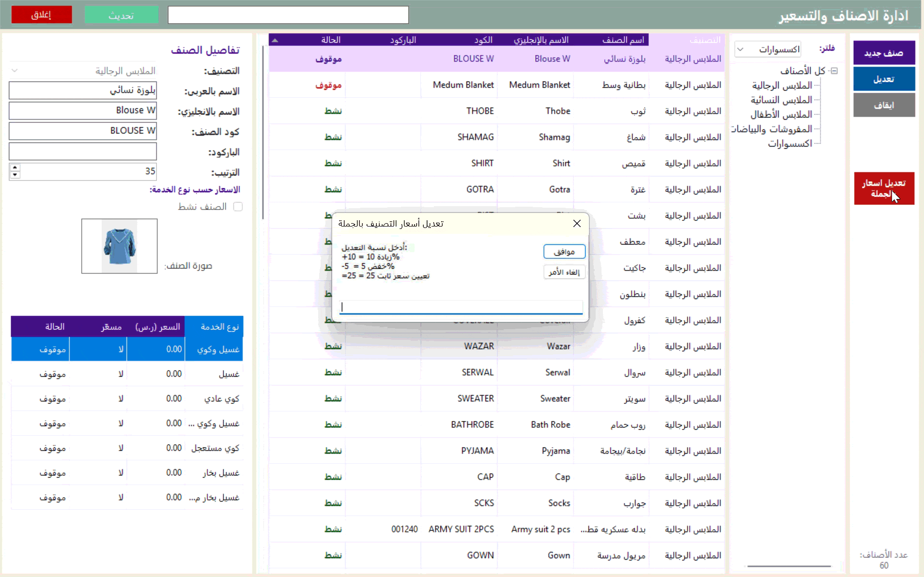924x577 pixels.
Task: Select the Socks row in items grid
Action: pos(496,503)
